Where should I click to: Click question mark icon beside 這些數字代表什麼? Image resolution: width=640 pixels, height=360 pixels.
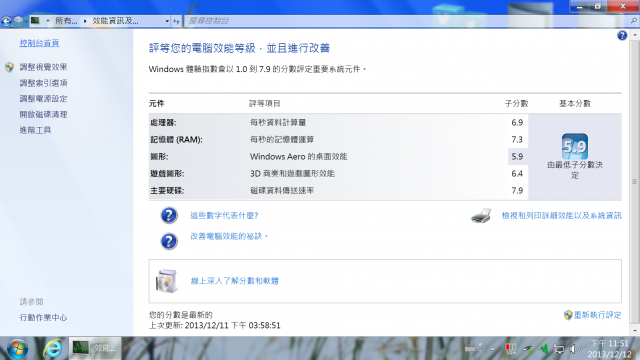click(x=169, y=215)
